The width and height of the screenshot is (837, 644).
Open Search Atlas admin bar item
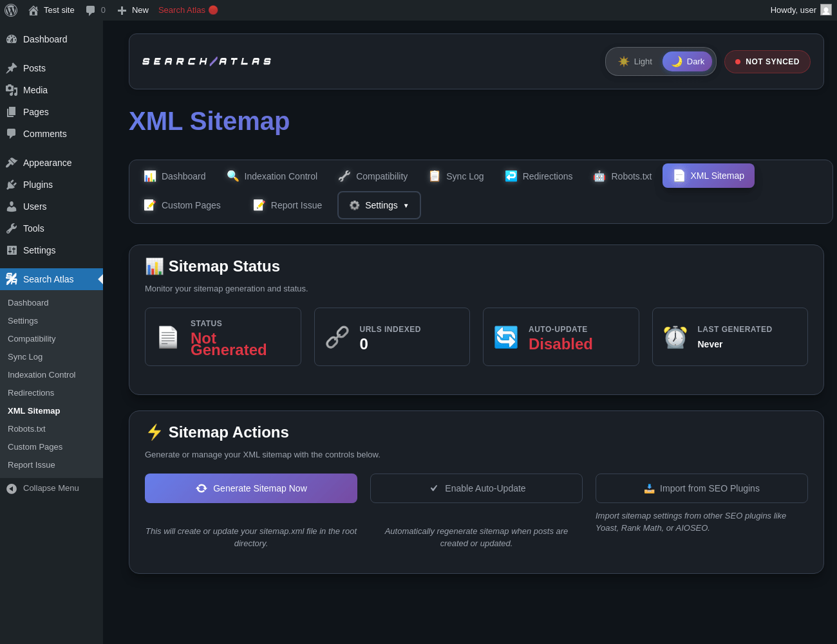[x=188, y=10]
